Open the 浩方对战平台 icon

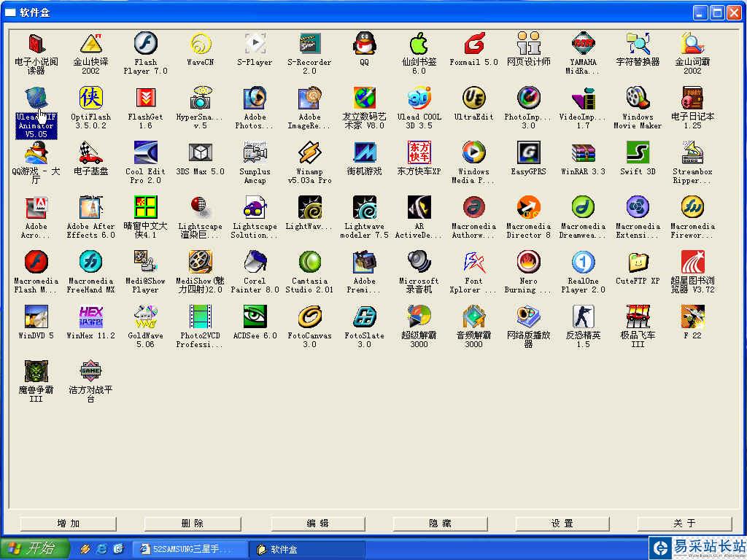pos(90,371)
